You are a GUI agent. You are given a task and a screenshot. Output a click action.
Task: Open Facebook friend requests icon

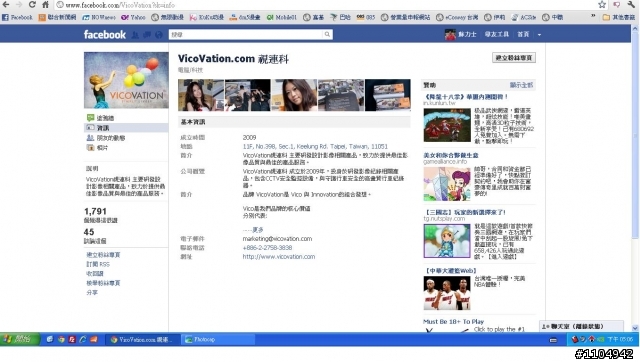(135, 35)
